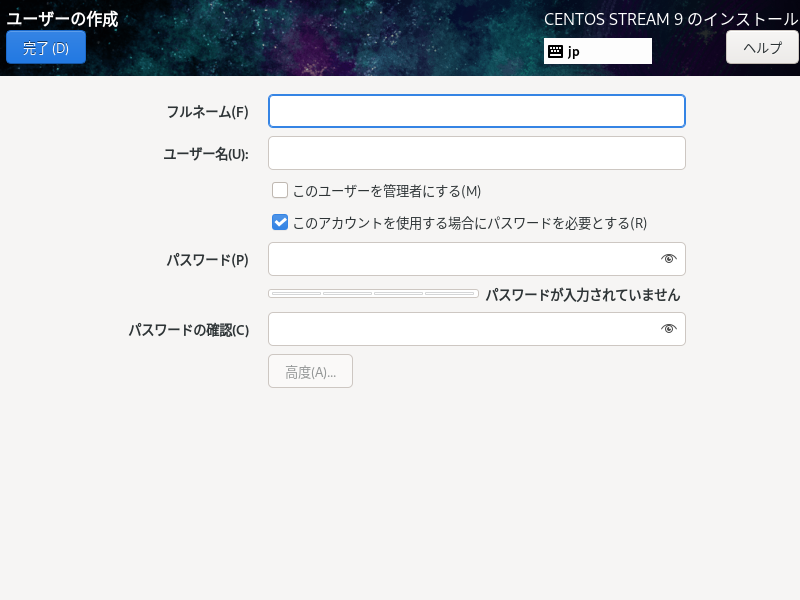This screenshot has height=600, width=800.
Task: Click into the パスワード password field
Action: 477,259
